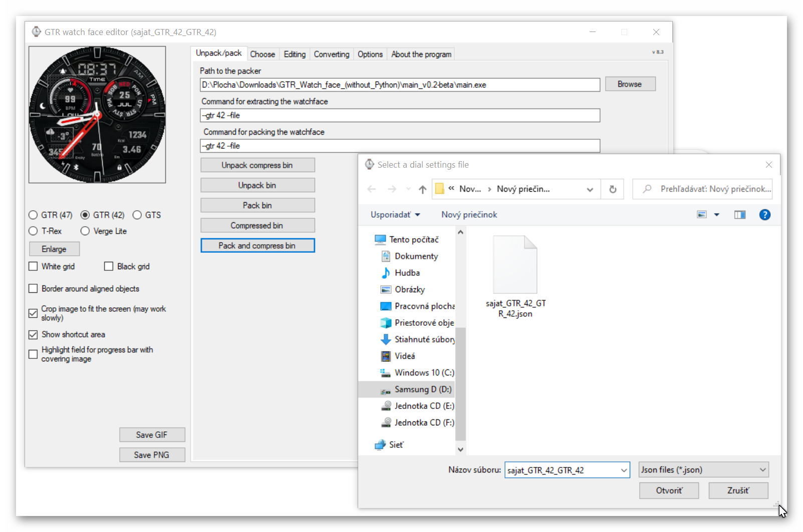Click the Tento počítač computer icon
This screenshot has height=532, width=803.
point(380,240)
